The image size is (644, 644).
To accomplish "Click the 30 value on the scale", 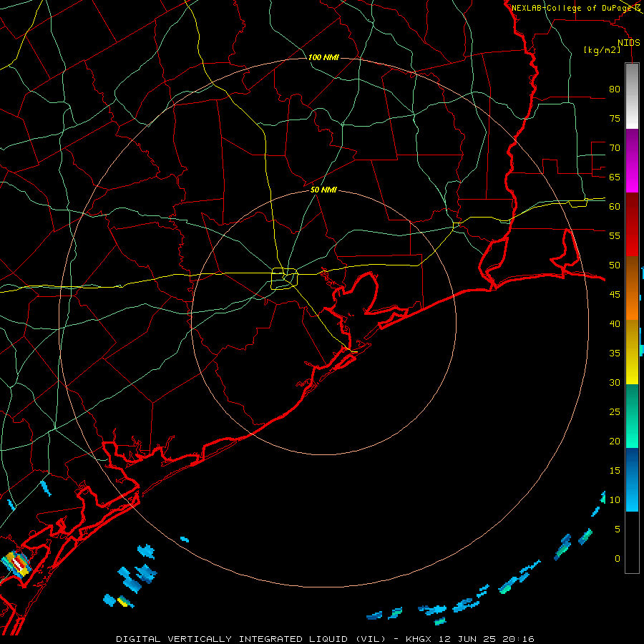I will coord(615,382).
